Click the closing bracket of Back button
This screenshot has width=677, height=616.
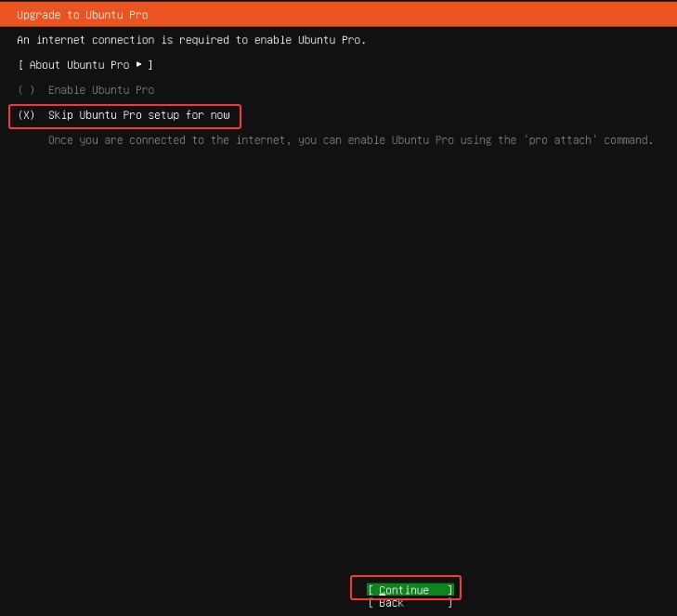click(x=450, y=604)
